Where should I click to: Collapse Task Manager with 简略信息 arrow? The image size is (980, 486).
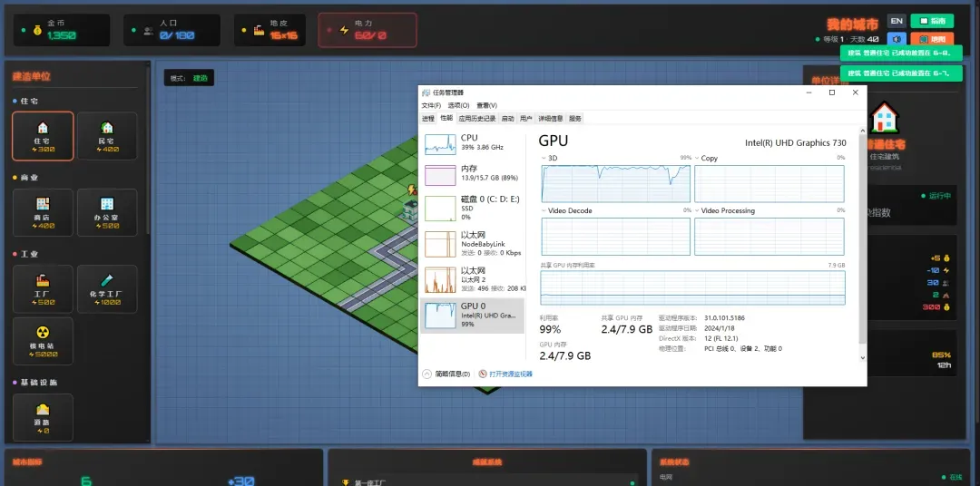click(x=427, y=374)
